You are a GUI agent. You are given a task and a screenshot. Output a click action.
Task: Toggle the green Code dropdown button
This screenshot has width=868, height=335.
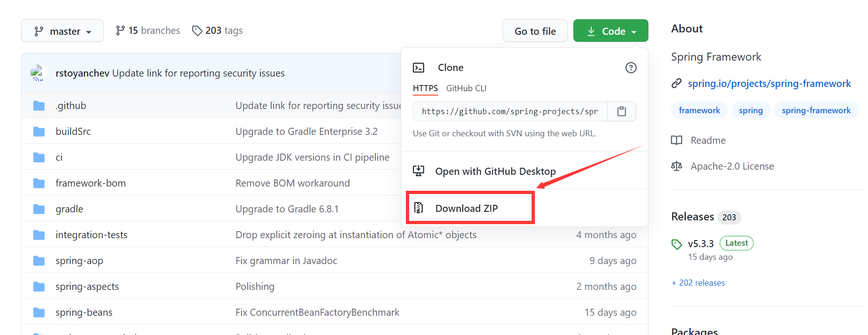tap(611, 31)
